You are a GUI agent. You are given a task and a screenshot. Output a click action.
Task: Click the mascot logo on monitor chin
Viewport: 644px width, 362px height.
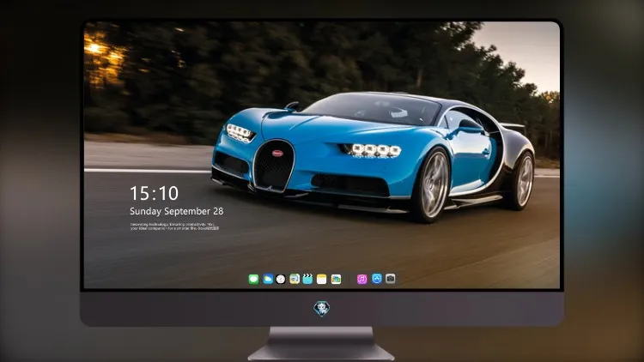coord(322,309)
